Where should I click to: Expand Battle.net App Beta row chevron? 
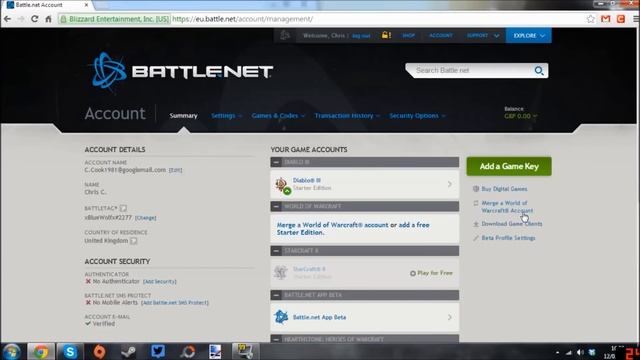pos(449,317)
